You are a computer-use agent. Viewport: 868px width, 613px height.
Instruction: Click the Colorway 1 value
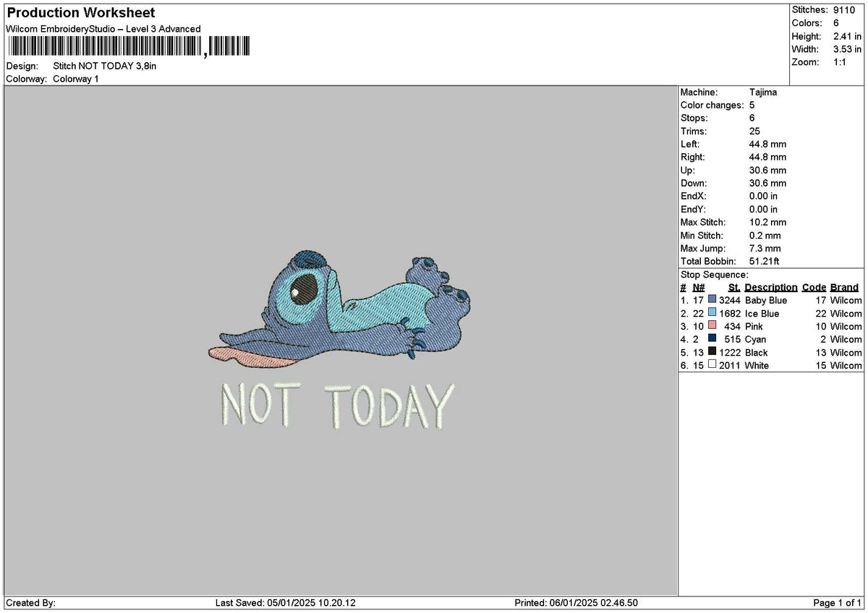pos(76,79)
